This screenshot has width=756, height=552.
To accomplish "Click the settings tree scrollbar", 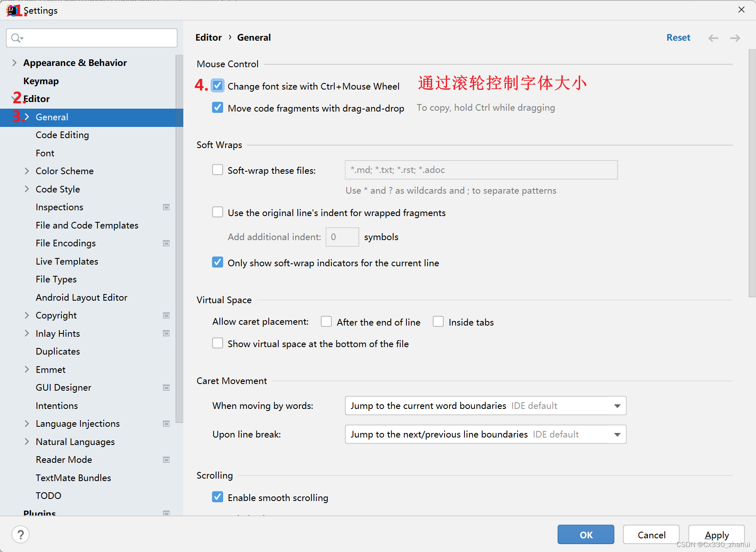I will point(179,238).
